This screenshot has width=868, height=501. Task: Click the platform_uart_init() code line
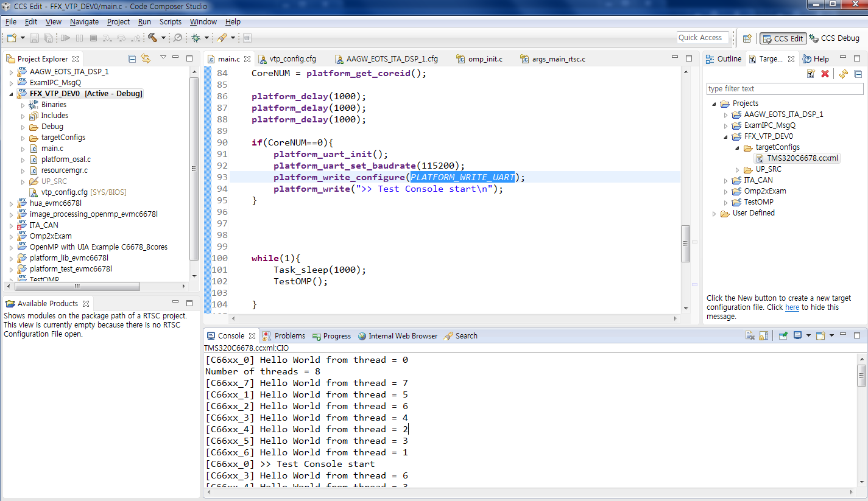(331, 154)
